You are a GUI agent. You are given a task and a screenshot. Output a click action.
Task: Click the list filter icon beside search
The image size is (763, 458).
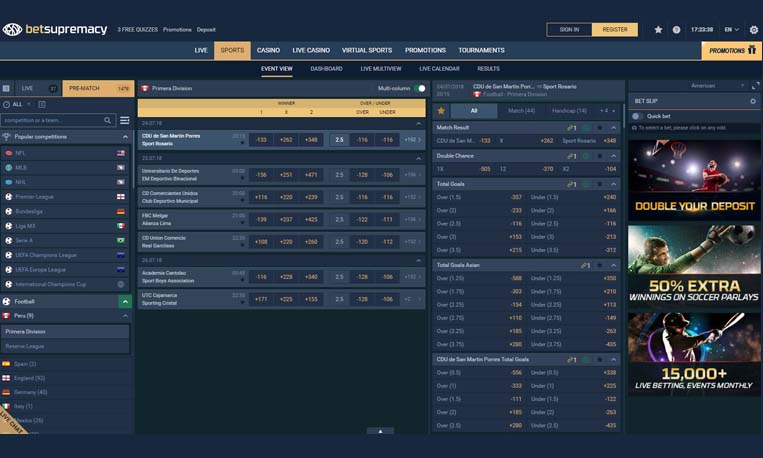click(125, 120)
